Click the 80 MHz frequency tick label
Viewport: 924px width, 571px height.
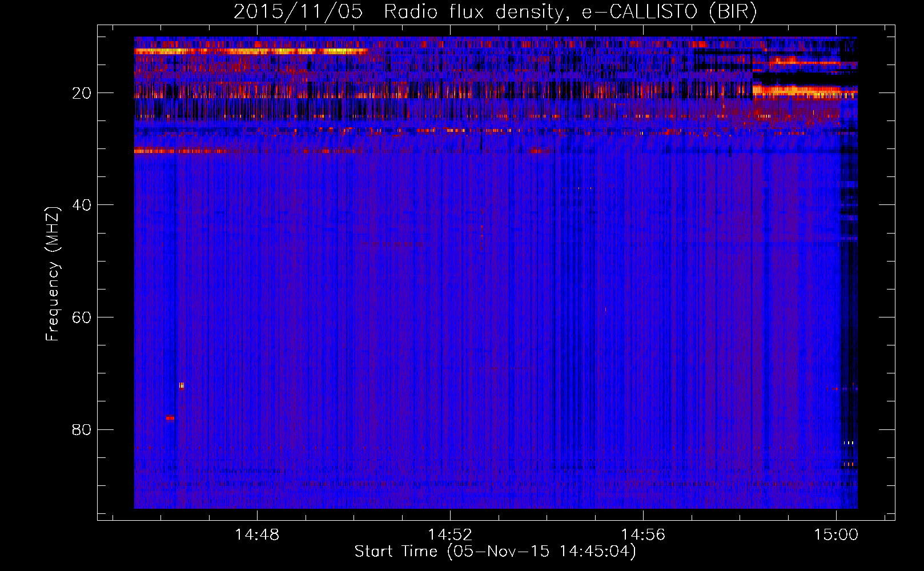coord(82,429)
